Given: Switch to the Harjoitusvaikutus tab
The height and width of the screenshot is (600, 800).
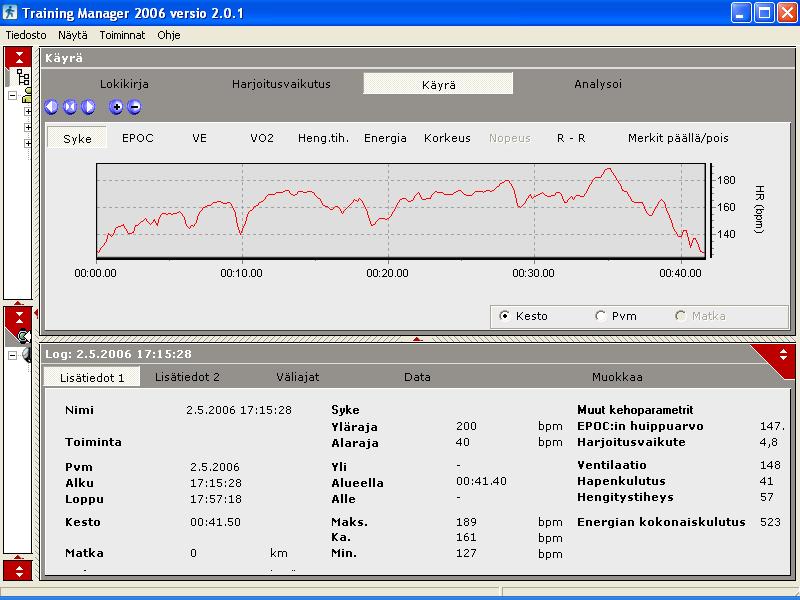Looking at the screenshot, I should (x=281, y=84).
